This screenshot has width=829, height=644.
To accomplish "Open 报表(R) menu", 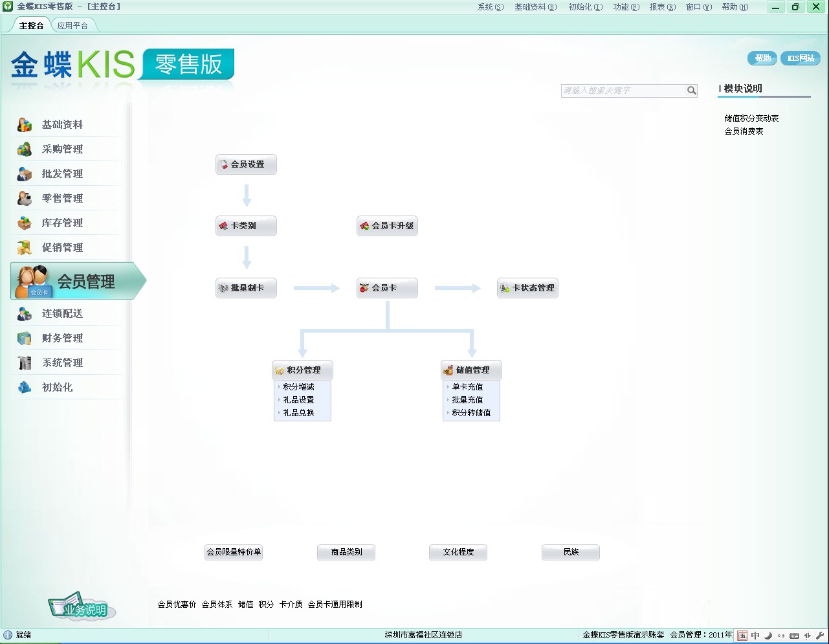I will click(662, 7).
